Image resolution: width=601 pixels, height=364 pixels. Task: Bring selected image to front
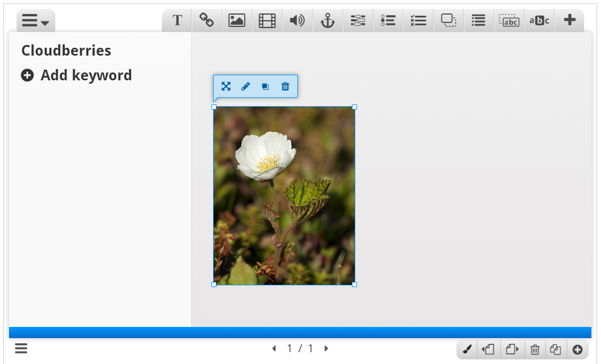pyautogui.click(x=265, y=86)
